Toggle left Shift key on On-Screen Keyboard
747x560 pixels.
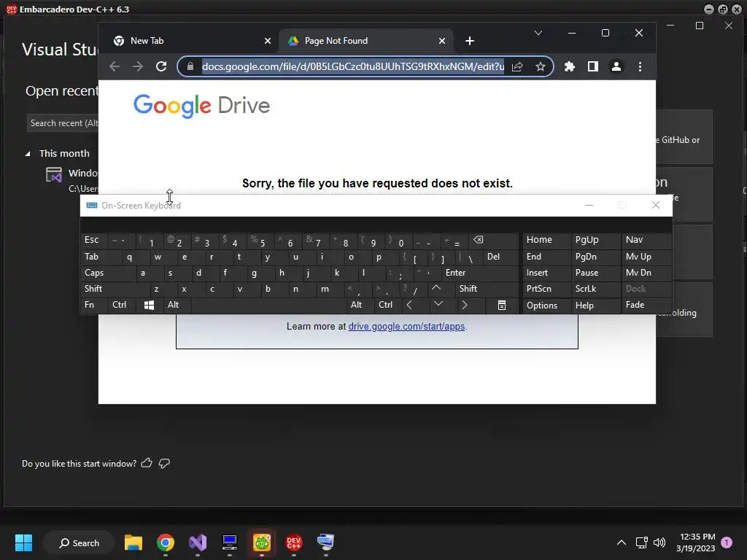115,289
